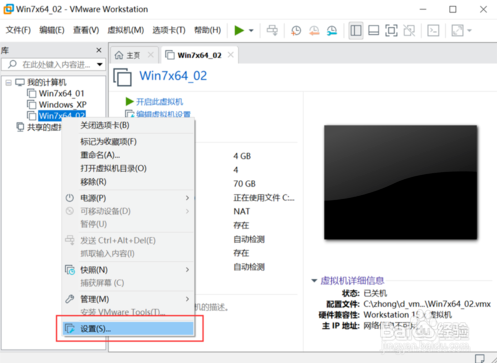Open the 帮助(H) menu
Viewport: 497px width, 363px height.
pyautogui.click(x=207, y=30)
